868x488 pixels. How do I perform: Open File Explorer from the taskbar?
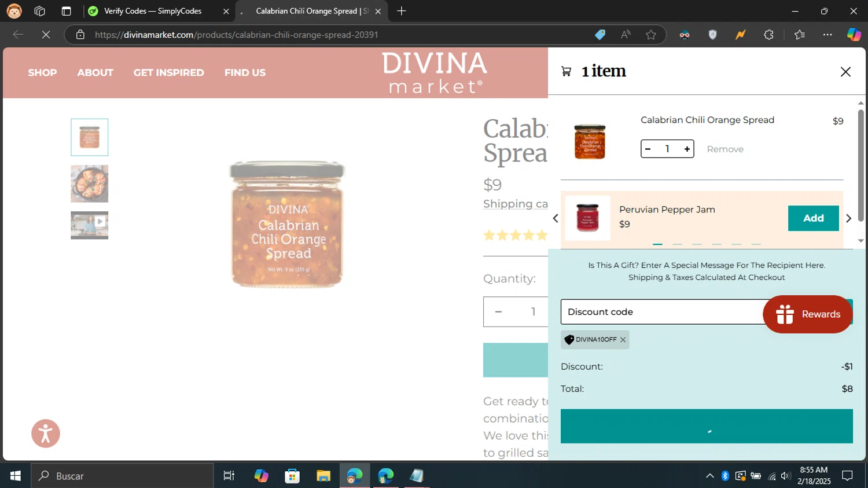(x=323, y=476)
